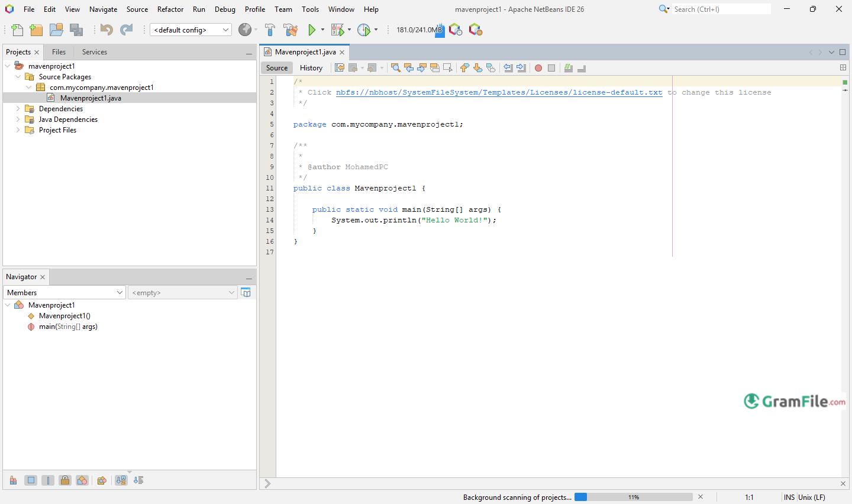Click the Search (Ctrl+I) field

click(x=721, y=9)
